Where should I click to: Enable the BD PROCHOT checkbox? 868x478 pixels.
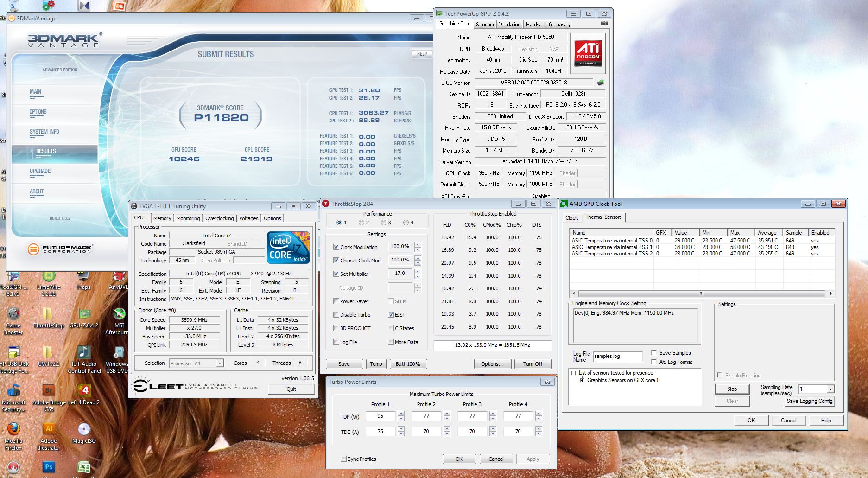(x=336, y=328)
